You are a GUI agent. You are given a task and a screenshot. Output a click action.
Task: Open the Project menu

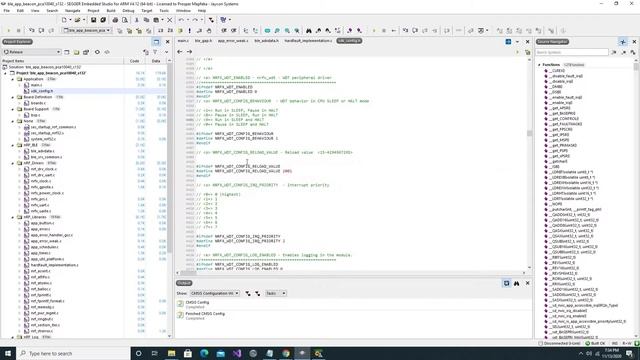[93, 11]
